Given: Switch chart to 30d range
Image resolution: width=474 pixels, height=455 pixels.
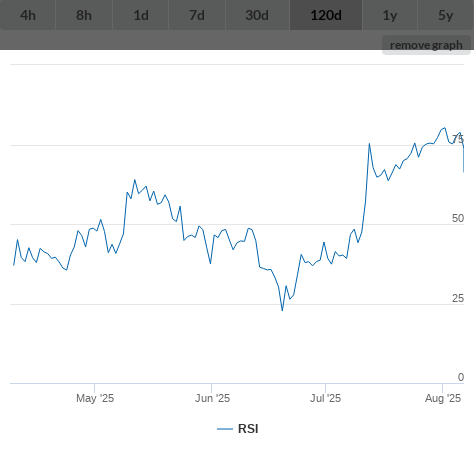Looking at the screenshot, I should (x=257, y=15).
